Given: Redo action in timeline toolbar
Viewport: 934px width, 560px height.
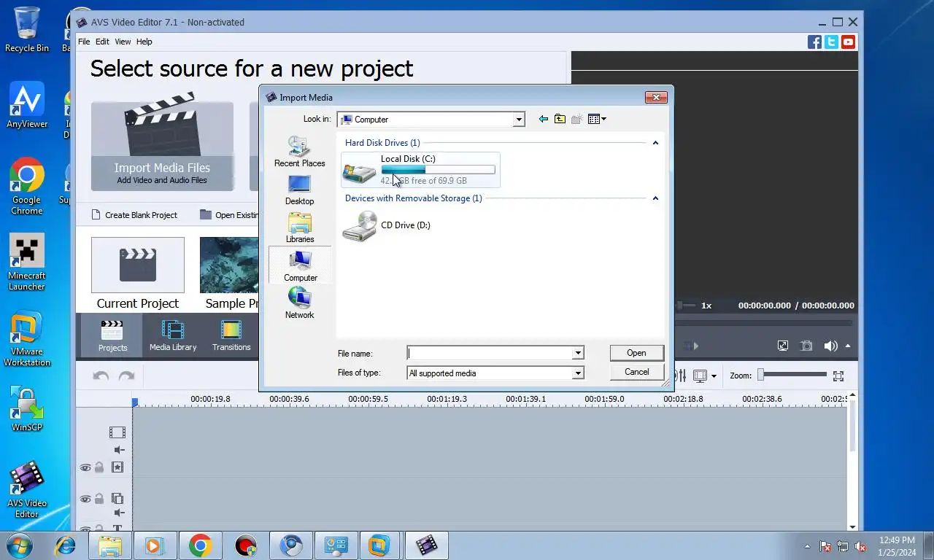Looking at the screenshot, I should tap(126, 376).
